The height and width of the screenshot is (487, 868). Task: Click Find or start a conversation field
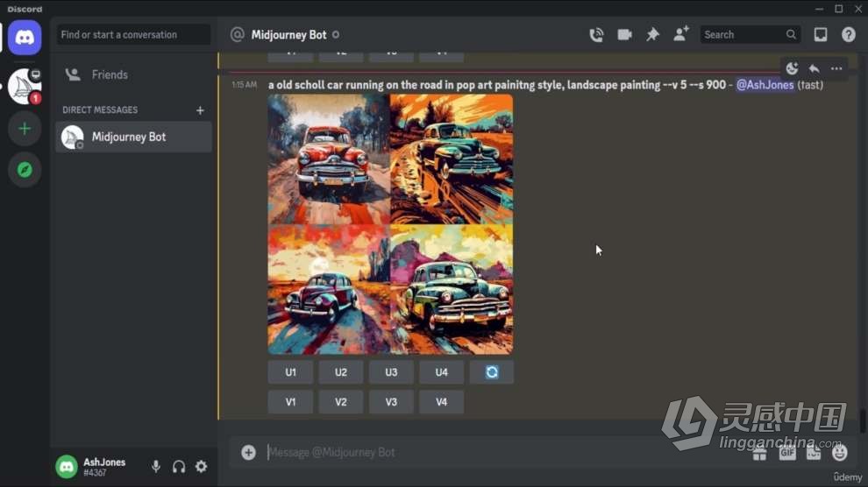point(133,35)
